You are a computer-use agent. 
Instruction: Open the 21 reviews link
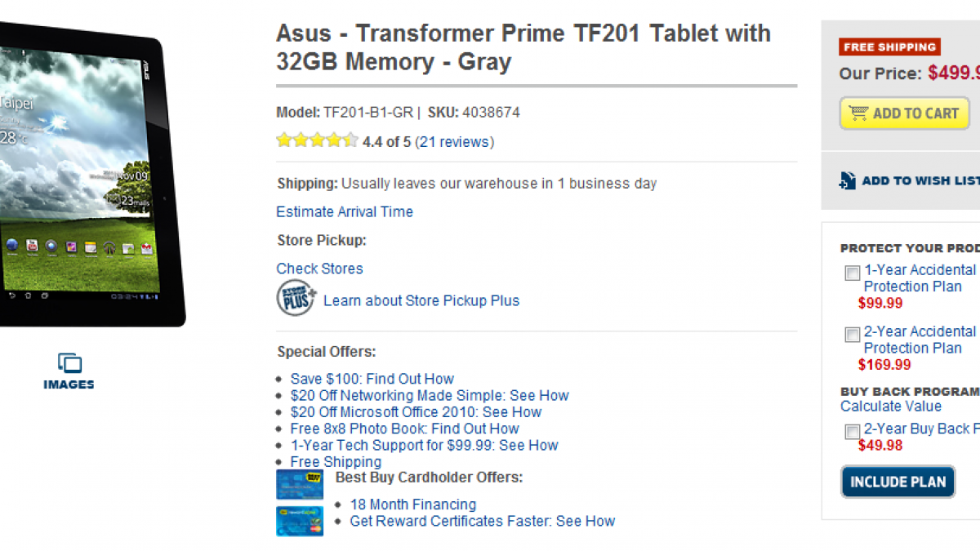point(454,142)
